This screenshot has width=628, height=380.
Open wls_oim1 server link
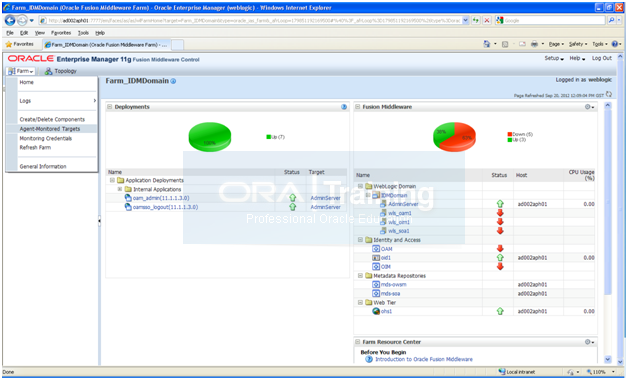coord(399,222)
